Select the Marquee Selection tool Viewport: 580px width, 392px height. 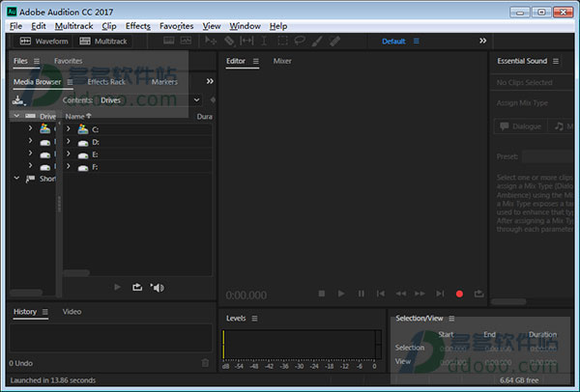click(282, 41)
